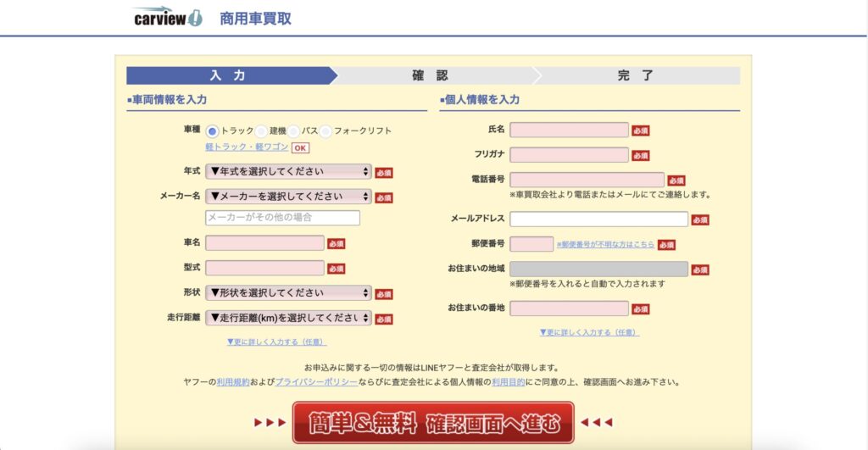Click the 必須 badge next to メールアドレス
Screen dimensions: 868x450
tap(700, 219)
